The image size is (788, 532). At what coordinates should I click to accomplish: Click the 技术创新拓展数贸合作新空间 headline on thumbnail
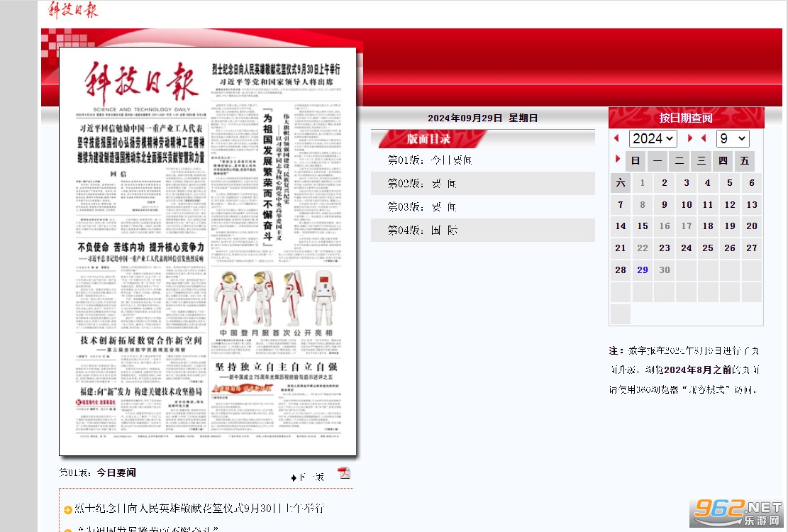tap(141, 340)
